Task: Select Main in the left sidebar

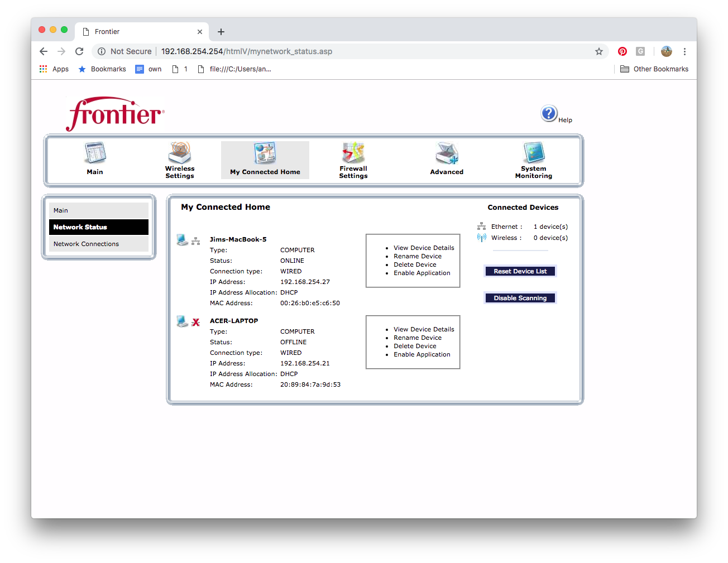Action: point(99,210)
